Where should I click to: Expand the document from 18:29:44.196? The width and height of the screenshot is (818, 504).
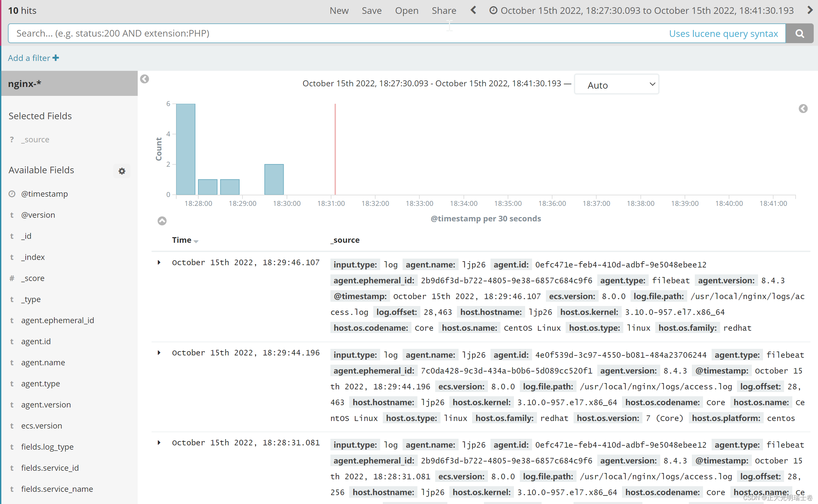point(159,353)
